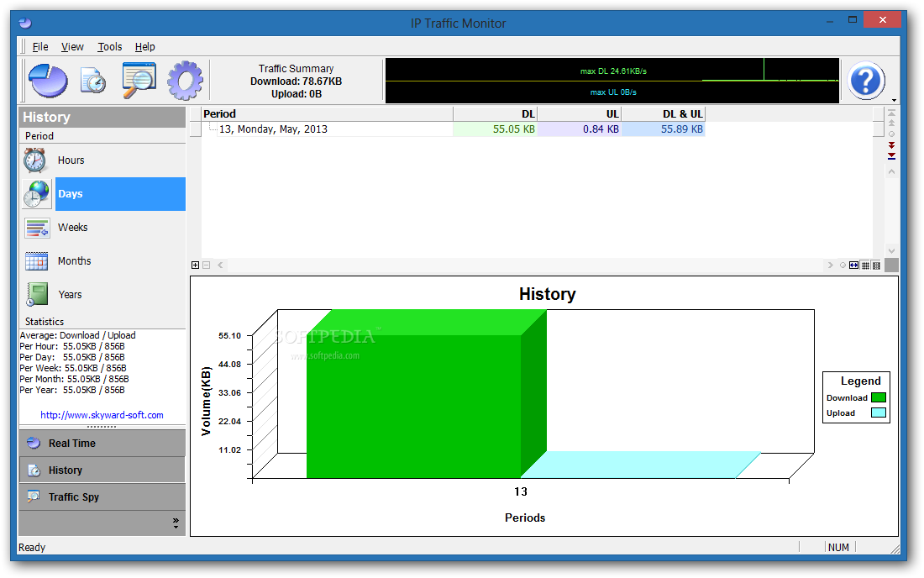924x578 pixels.
Task: Click vertical scrollbar down arrow
Action: (891, 250)
